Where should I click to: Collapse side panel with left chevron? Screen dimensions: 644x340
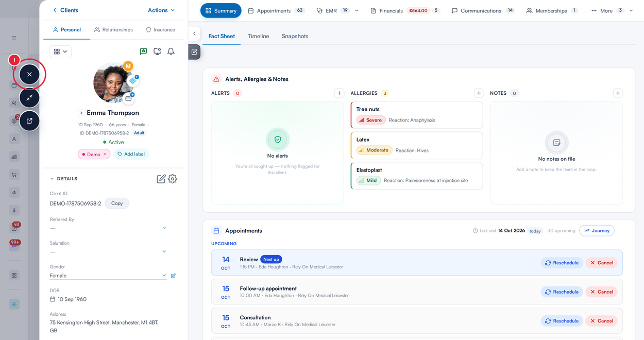(194, 33)
